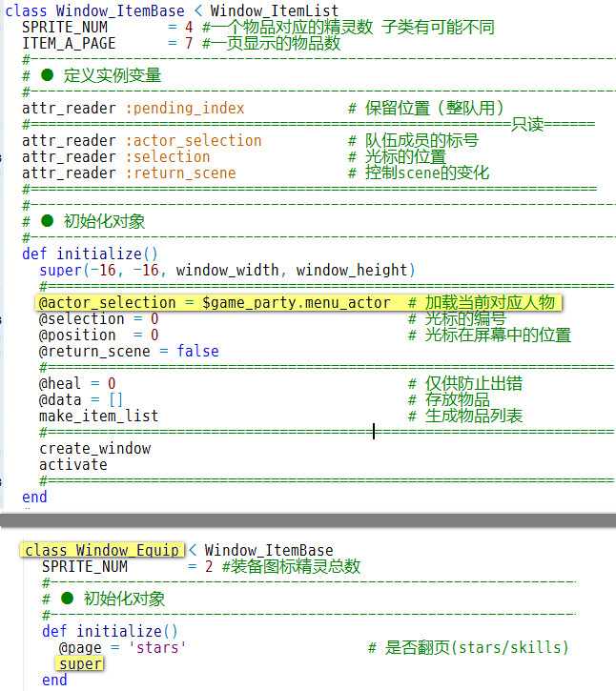Click '@return_scene = false' line
Image resolution: width=616 pixels, height=691 pixels.
click(x=129, y=352)
